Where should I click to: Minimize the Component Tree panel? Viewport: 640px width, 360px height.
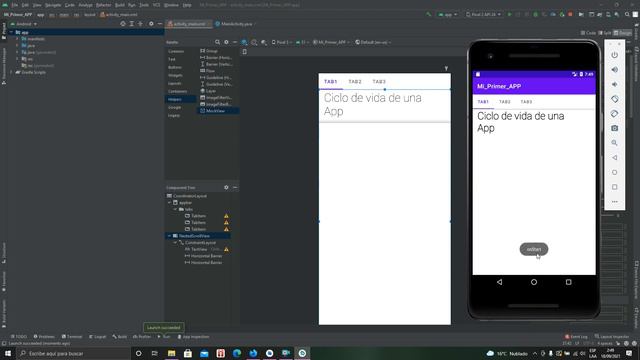235,187
